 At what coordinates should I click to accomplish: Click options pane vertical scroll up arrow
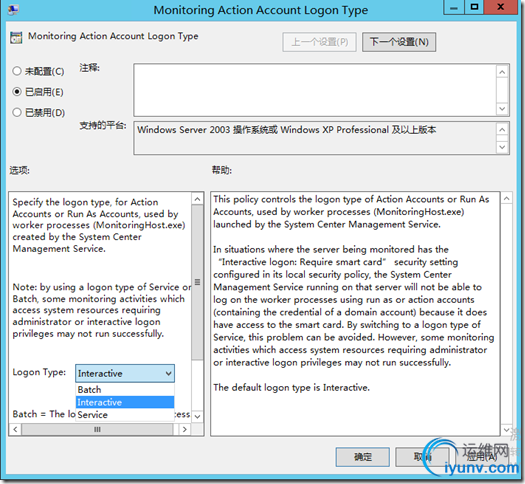click(x=198, y=199)
